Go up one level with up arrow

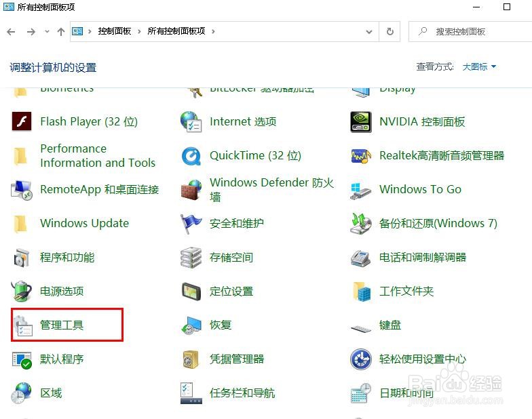tap(61, 32)
